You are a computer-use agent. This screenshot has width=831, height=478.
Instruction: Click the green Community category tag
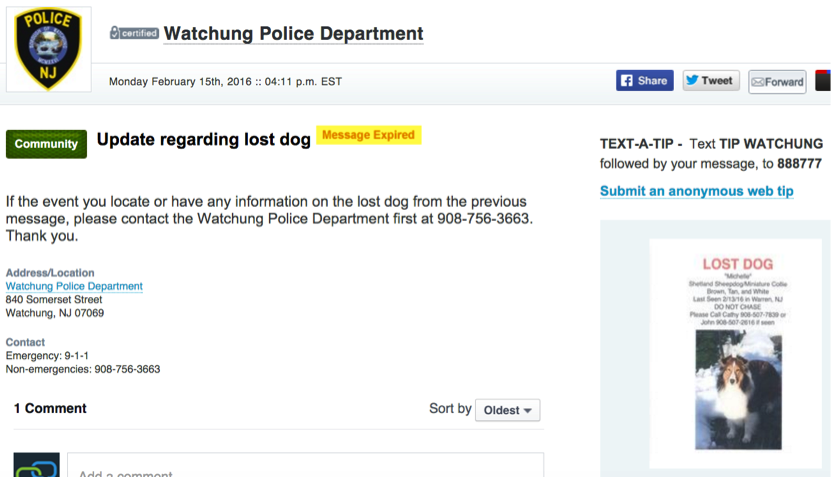click(x=46, y=144)
